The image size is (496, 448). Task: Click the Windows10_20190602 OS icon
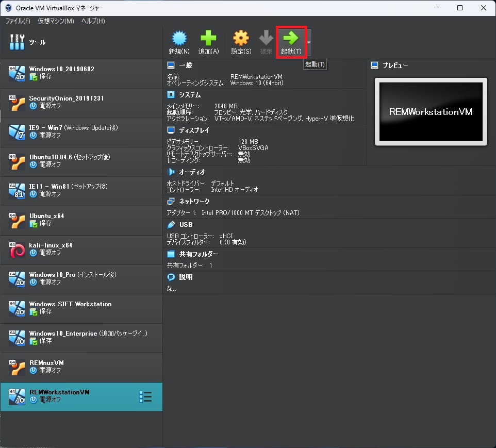pyautogui.click(x=17, y=74)
